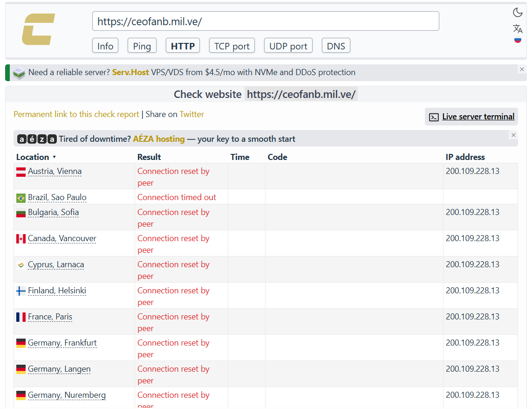The height and width of the screenshot is (409, 532).
Task: Click the Serv.Host server icon
Action: click(19, 73)
